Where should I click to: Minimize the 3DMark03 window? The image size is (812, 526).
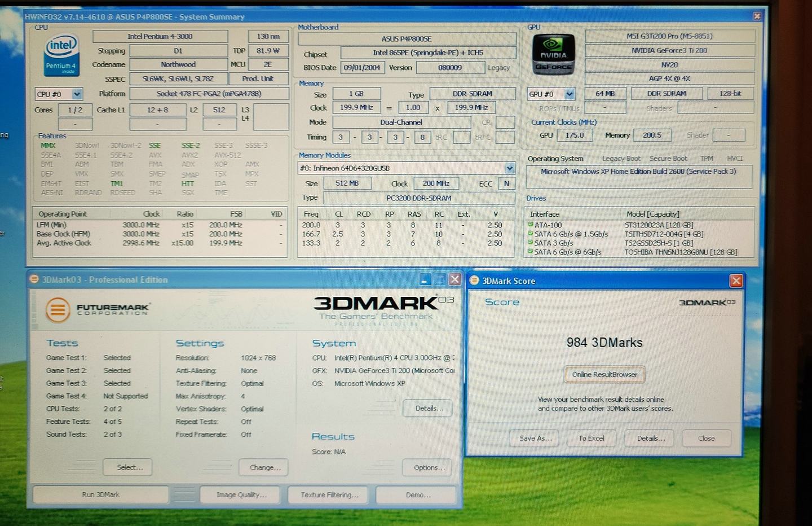coord(426,279)
